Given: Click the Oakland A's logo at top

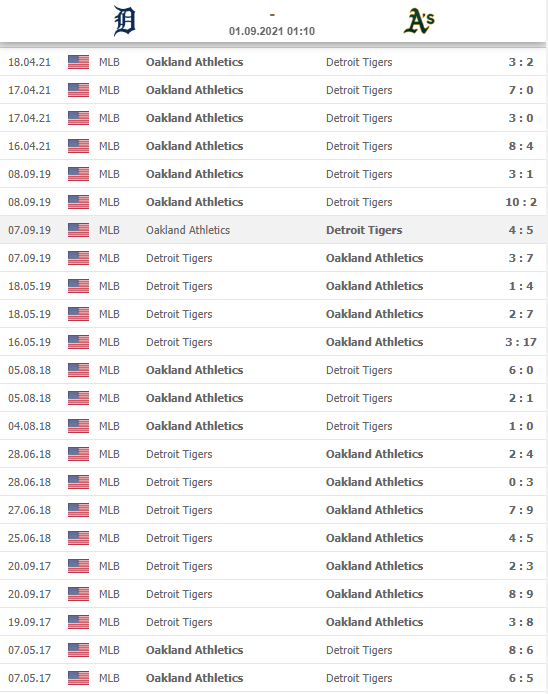Looking at the screenshot, I should pos(419,21).
